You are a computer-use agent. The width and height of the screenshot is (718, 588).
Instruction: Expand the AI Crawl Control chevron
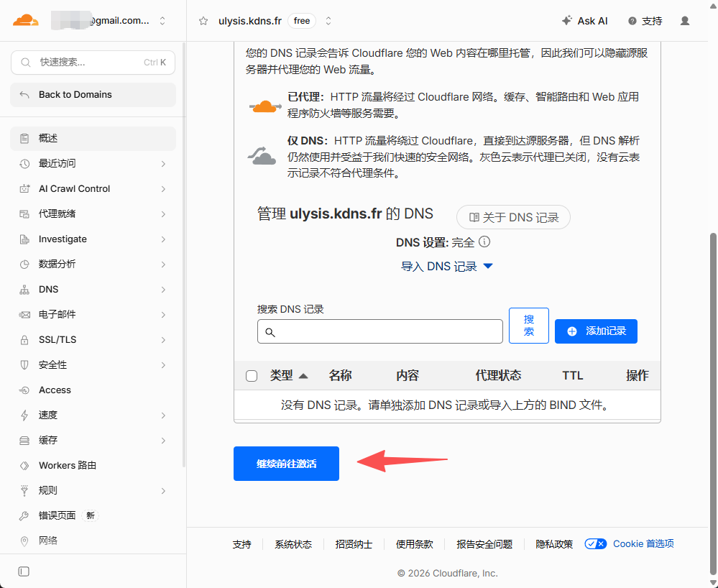pyautogui.click(x=163, y=188)
